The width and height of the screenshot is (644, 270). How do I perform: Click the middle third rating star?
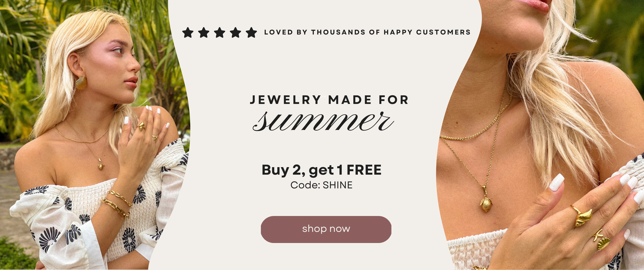(x=220, y=32)
